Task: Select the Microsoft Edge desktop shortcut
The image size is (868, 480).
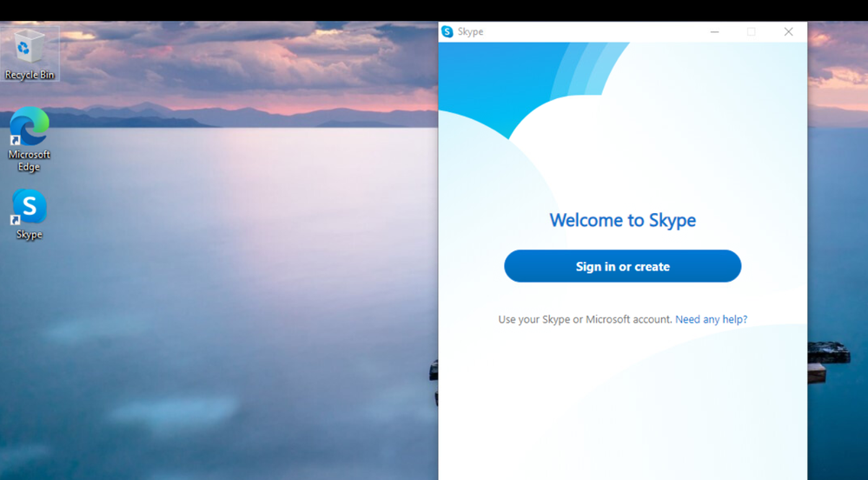Action: click(30, 140)
